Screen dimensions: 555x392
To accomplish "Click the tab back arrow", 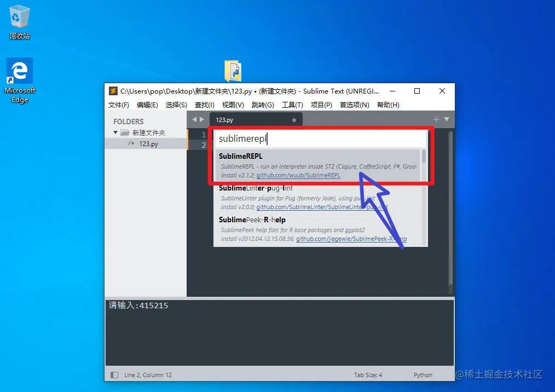I will point(194,119).
